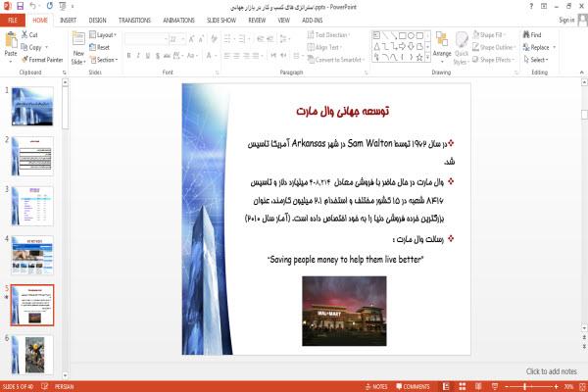
Task: Toggle Bold formatting
Action: (x=128, y=56)
